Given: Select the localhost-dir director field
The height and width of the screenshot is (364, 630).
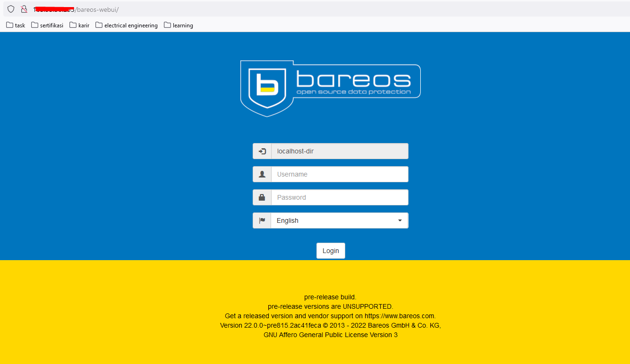Looking at the screenshot, I should 339,151.
